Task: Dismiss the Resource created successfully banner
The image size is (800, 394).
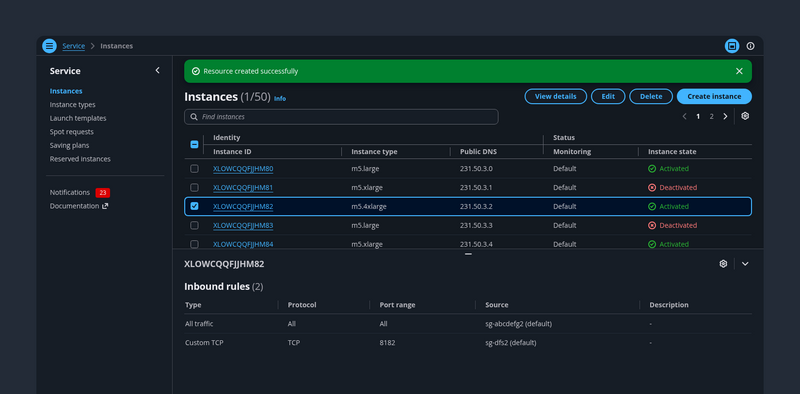Action: [739, 71]
